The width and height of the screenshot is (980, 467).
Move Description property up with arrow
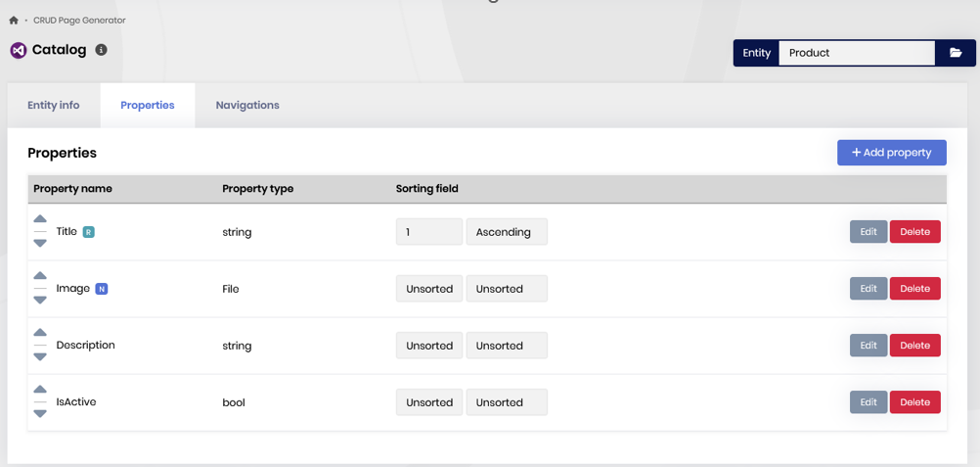click(40, 333)
